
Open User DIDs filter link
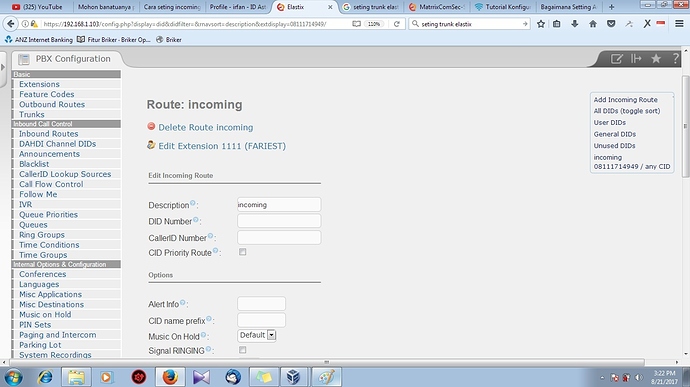(609, 122)
